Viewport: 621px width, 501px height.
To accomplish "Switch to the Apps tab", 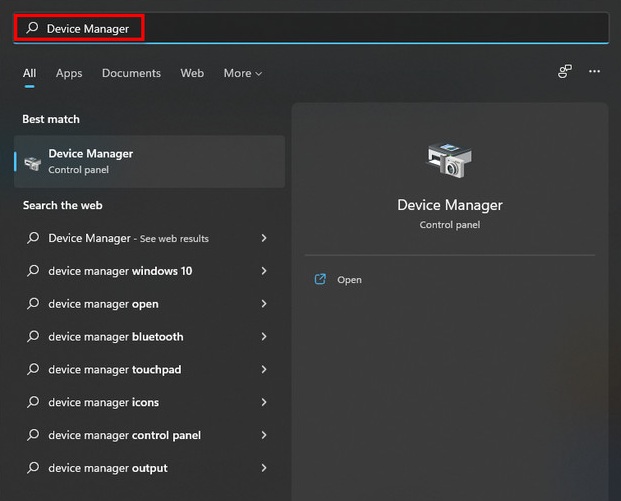I will pos(69,73).
